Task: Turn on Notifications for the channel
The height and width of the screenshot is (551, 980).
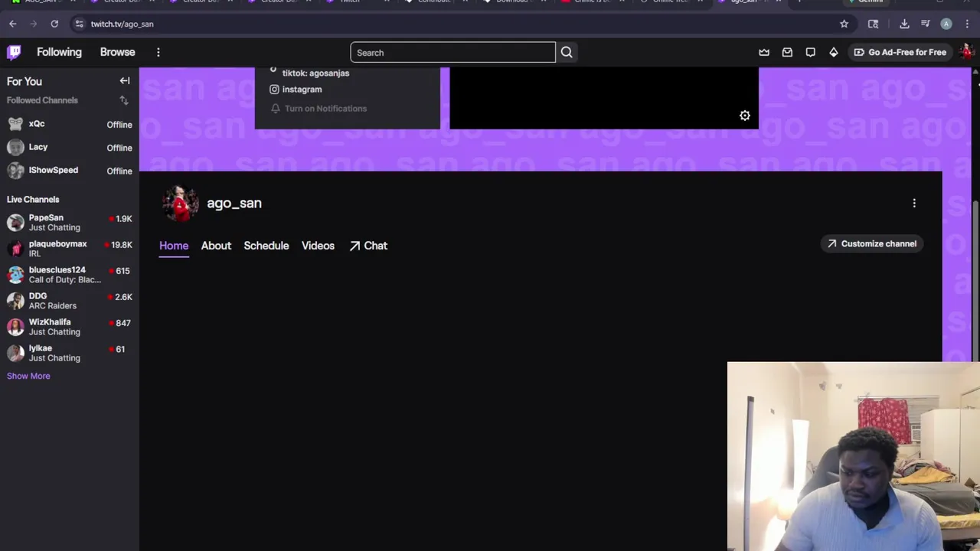Action: pos(318,109)
